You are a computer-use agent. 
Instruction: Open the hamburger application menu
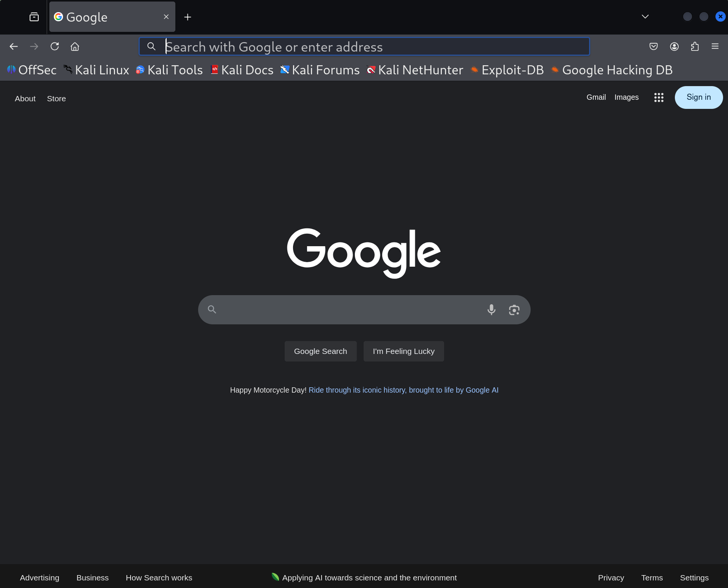click(715, 46)
